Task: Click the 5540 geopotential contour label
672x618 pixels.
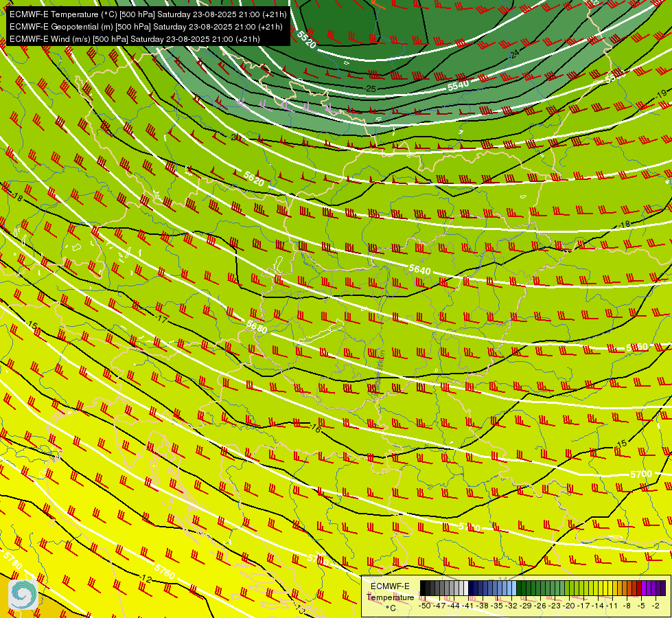Action: coord(458,85)
